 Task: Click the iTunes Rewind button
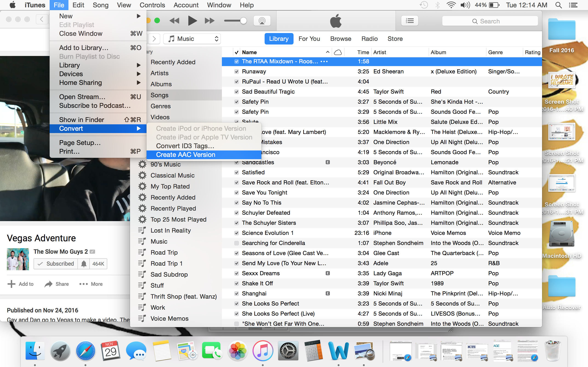coord(174,20)
